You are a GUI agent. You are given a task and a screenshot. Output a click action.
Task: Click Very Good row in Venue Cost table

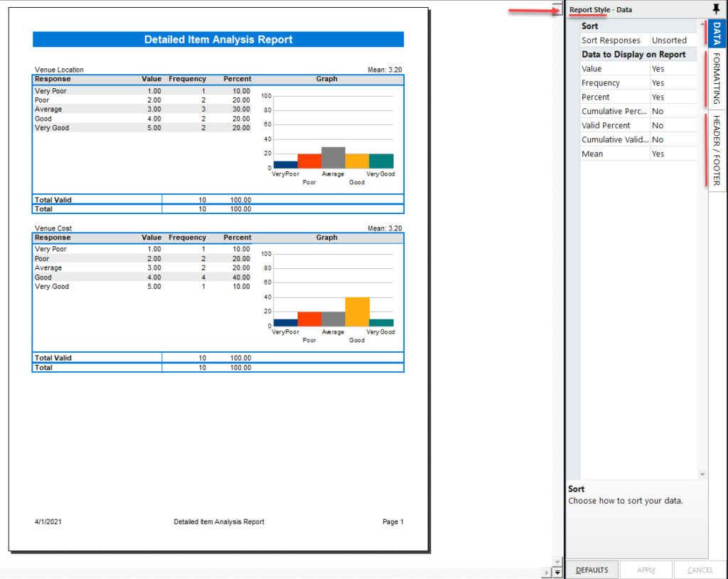point(142,287)
